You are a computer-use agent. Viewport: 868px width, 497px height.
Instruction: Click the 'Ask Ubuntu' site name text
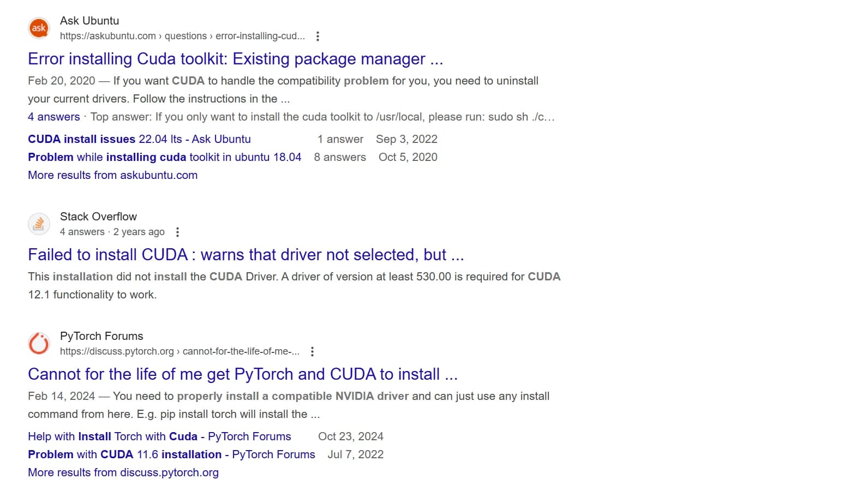pos(89,21)
